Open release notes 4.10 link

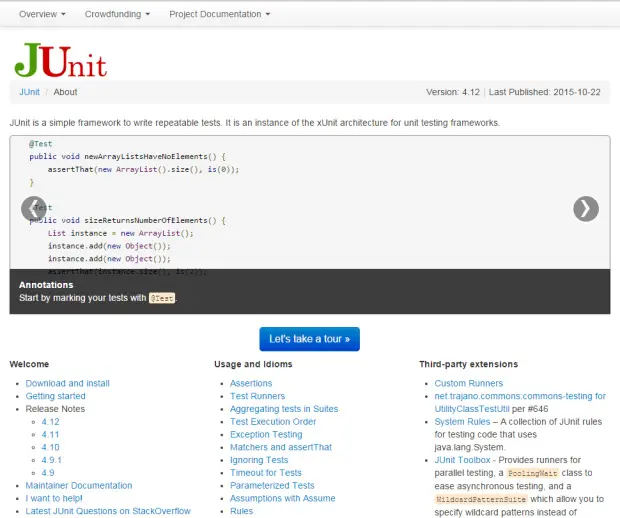tap(51, 447)
